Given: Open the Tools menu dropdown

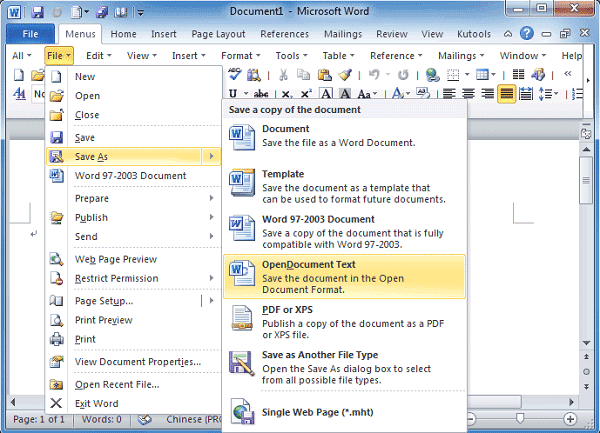Looking at the screenshot, I should (292, 56).
